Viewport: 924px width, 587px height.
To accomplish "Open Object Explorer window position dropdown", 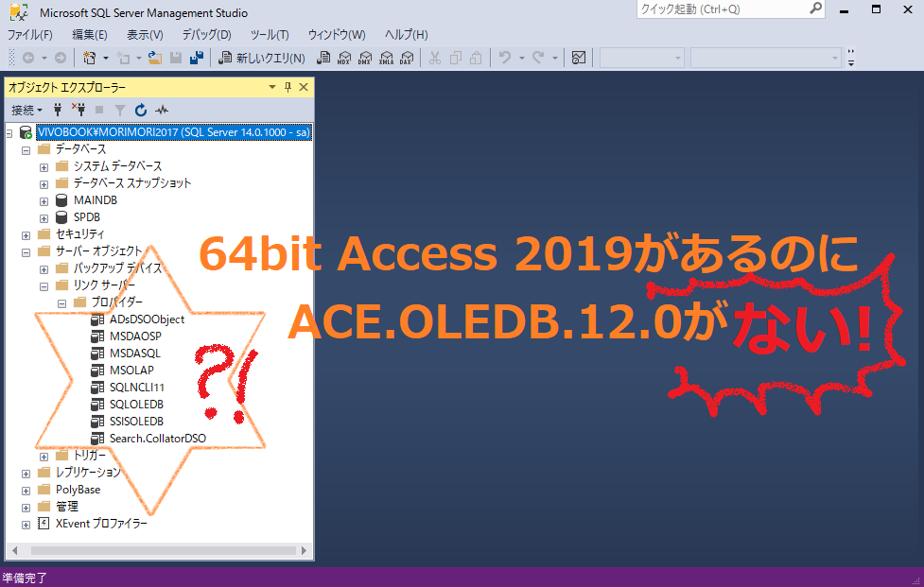I will coord(272,87).
